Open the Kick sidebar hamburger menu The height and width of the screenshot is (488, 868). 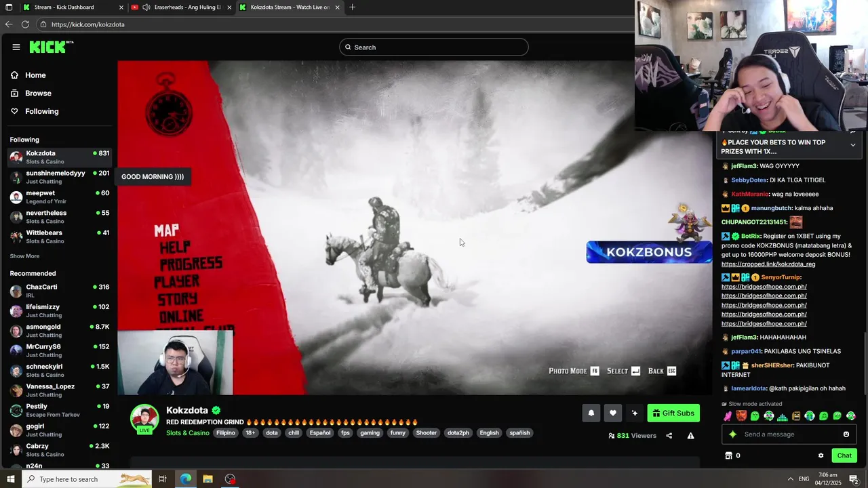(x=16, y=47)
